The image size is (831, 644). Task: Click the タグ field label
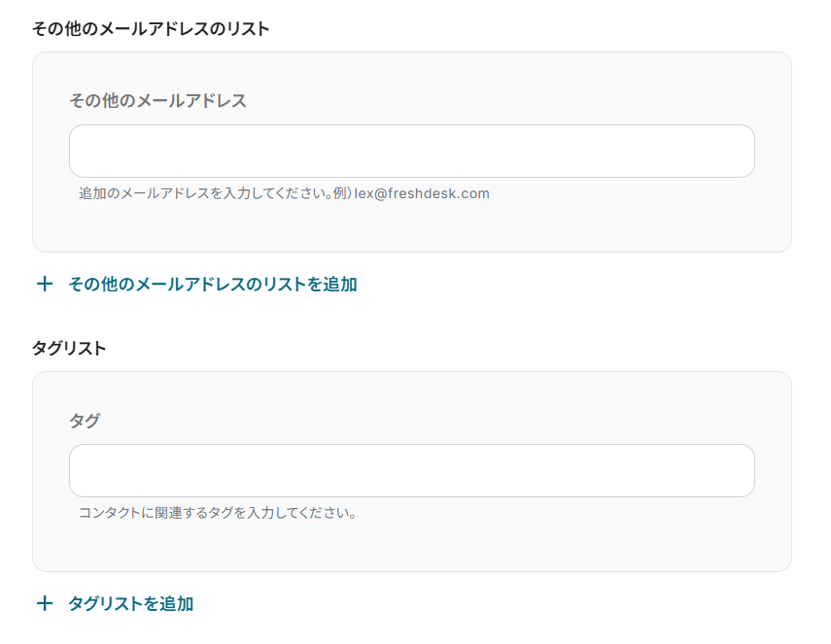(x=85, y=421)
